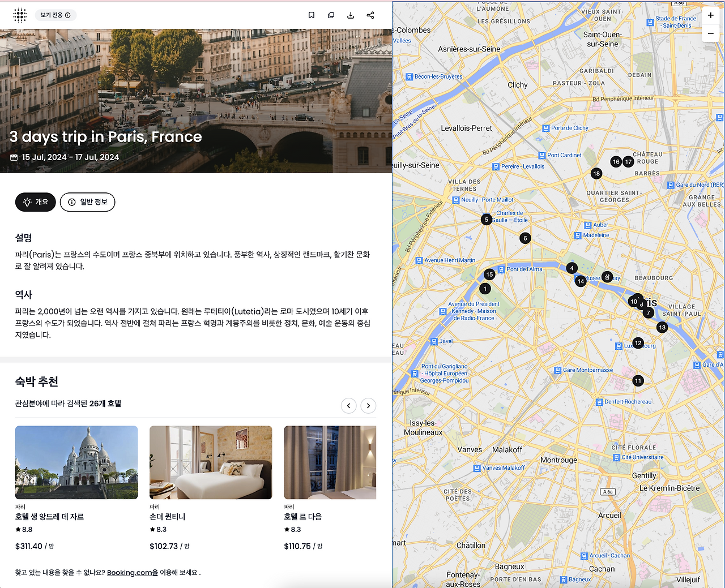Click the duplicate trip icon
This screenshot has height=588, width=725.
click(x=331, y=15)
